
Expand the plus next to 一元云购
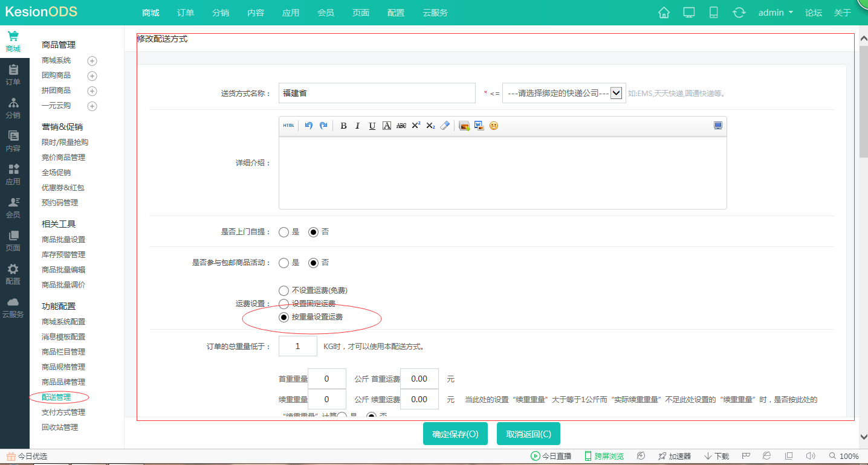tap(92, 106)
